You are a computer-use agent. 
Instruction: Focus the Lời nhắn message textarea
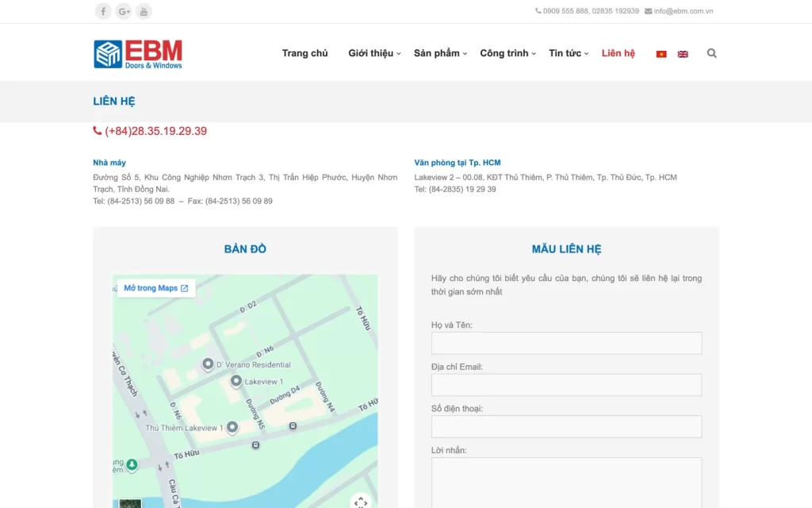566,483
